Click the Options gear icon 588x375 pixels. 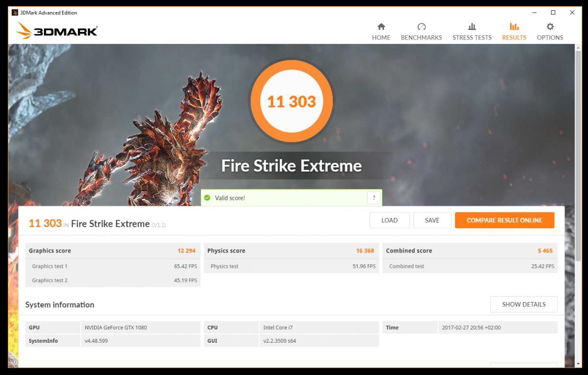point(550,26)
